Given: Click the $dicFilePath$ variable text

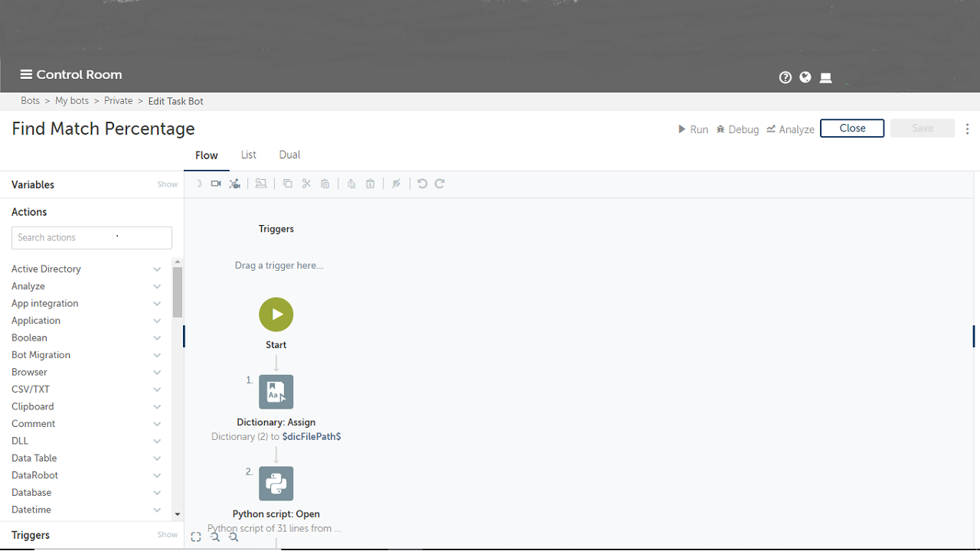Looking at the screenshot, I should click(312, 436).
